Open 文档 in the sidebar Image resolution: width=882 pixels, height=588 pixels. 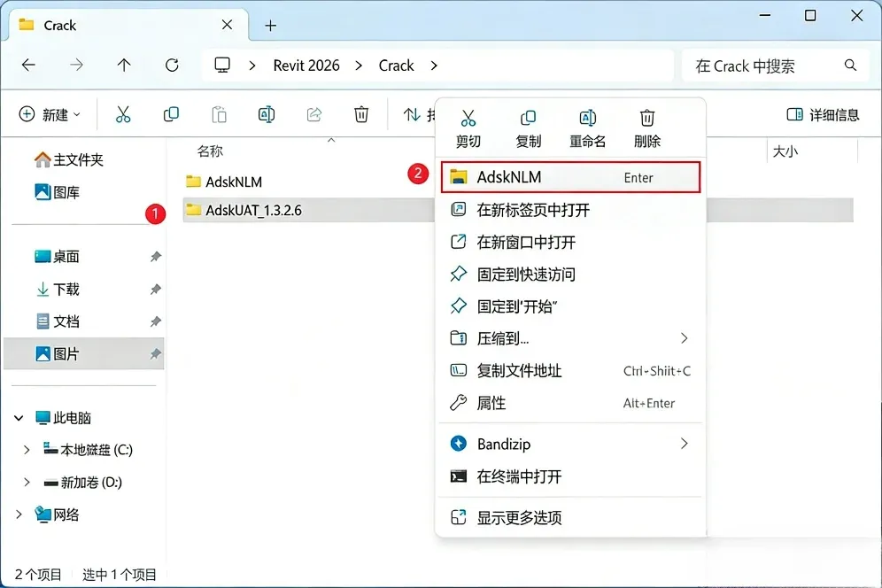[x=58, y=321]
